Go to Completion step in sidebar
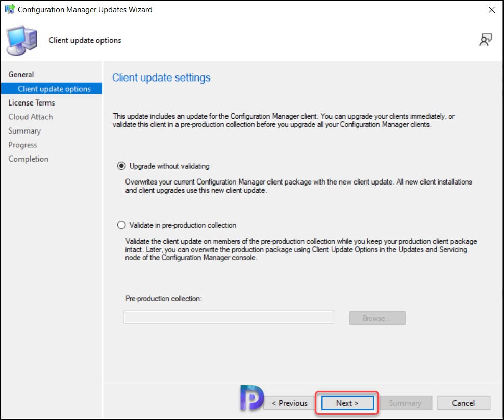Viewport: 504px width, 420px height. [x=28, y=159]
